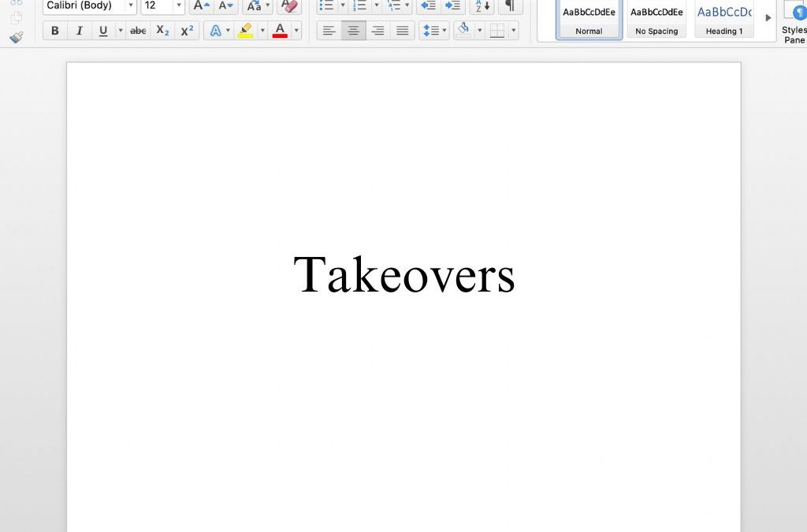Image resolution: width=807 pixels, height=532 pixels.
Task: Clear all formatting eraser icon
Action: (289, 6)
